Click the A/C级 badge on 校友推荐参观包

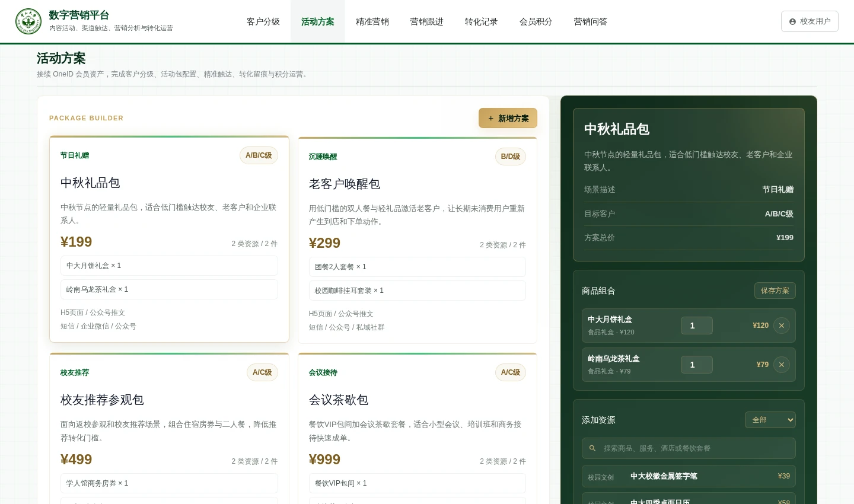262,372
